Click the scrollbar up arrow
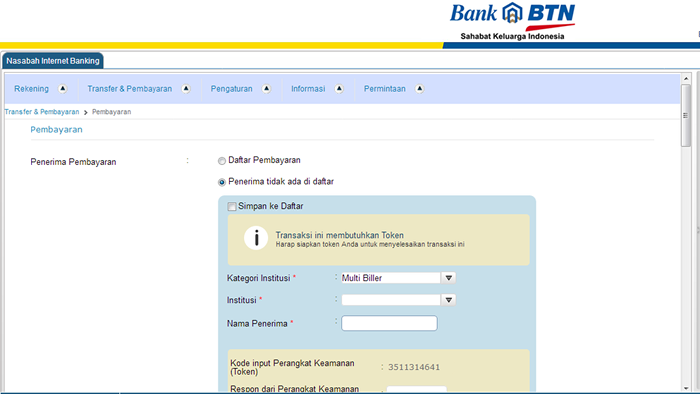The height and width of the screenshot is (394, 700). click(686, 79)
